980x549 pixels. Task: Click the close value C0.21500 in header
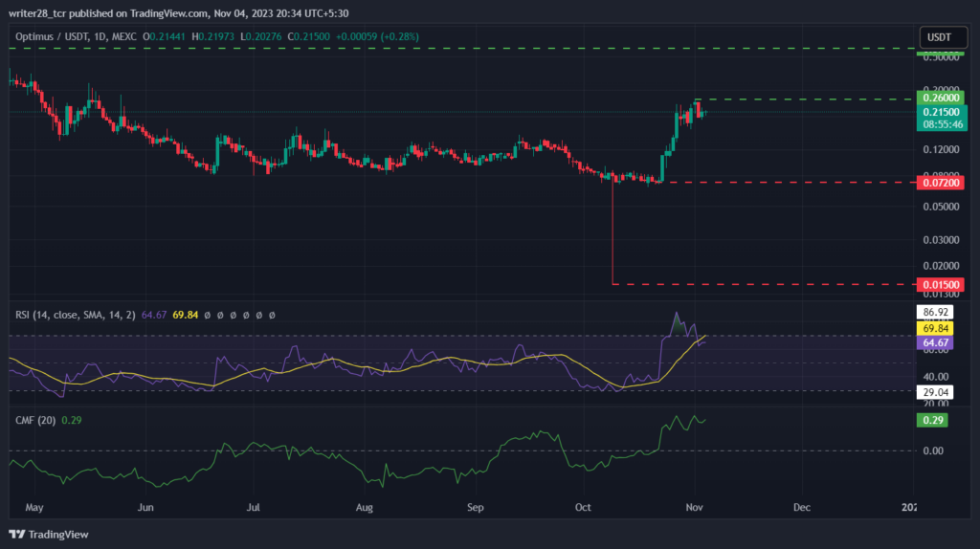coord(309,37)
